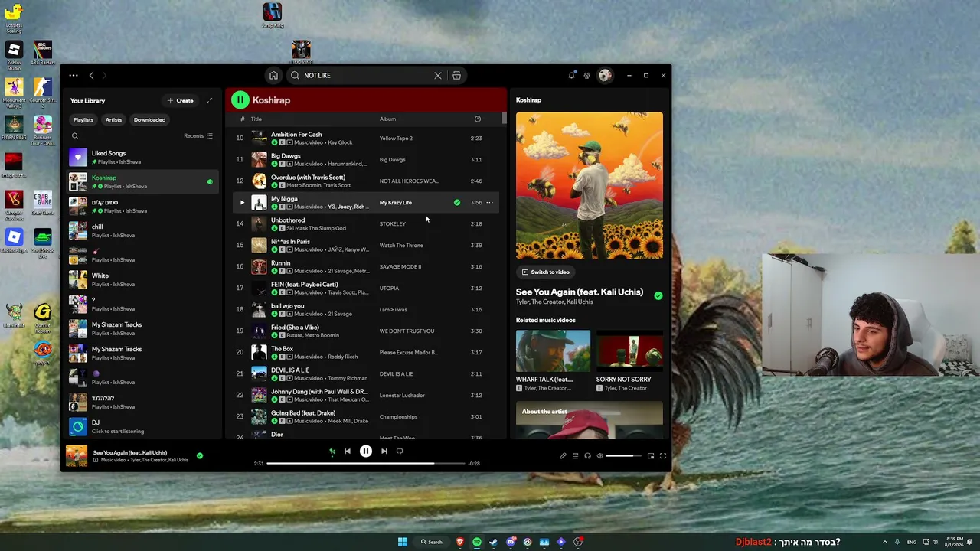Skip to the next track
980x551 pixels.
click(x=384, y=452)
